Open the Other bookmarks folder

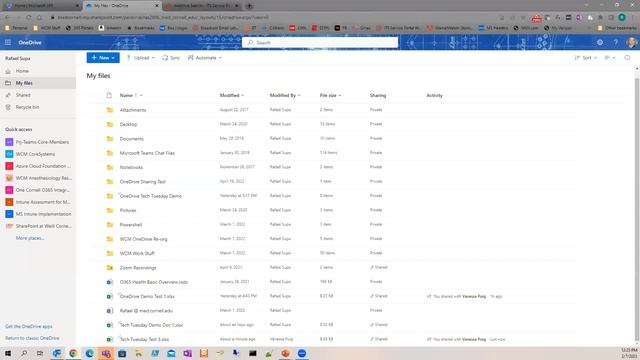pos(617,28)
